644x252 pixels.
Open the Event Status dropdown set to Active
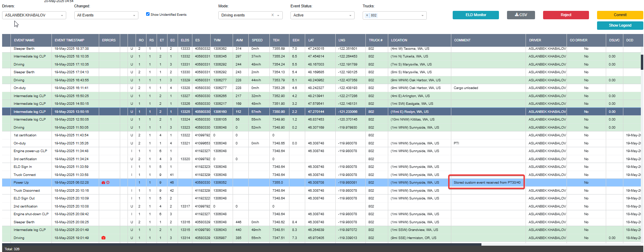322,15
